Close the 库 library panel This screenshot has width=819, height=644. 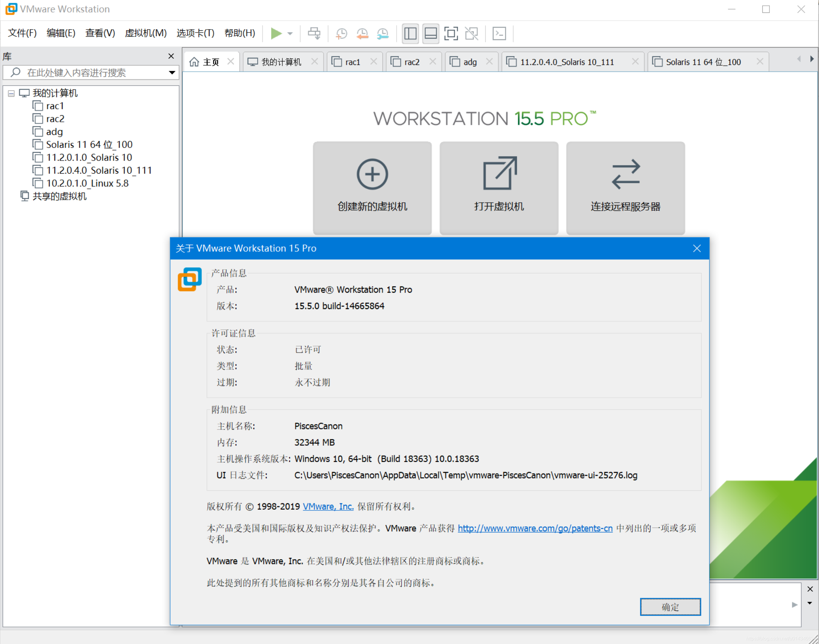coord(171,56)
